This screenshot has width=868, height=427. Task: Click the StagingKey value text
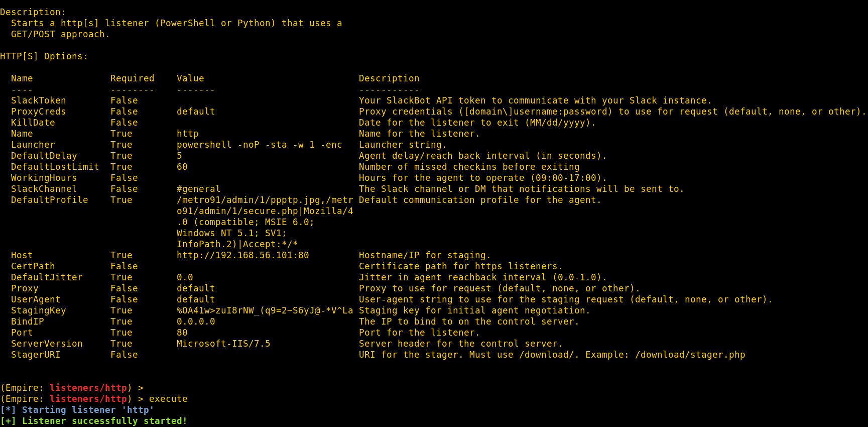pyautogui.click(x=265, y=310)
